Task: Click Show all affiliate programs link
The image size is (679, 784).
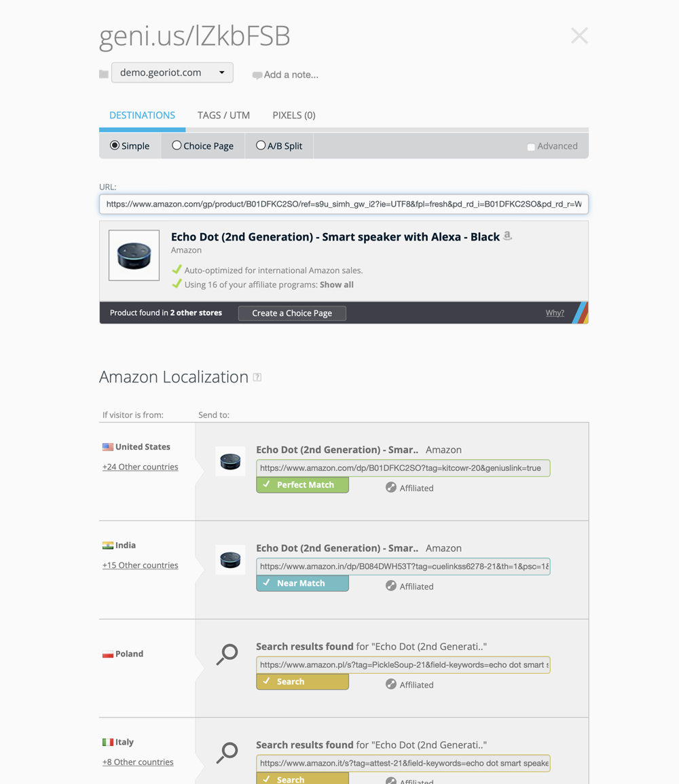Action: point(337,285)
